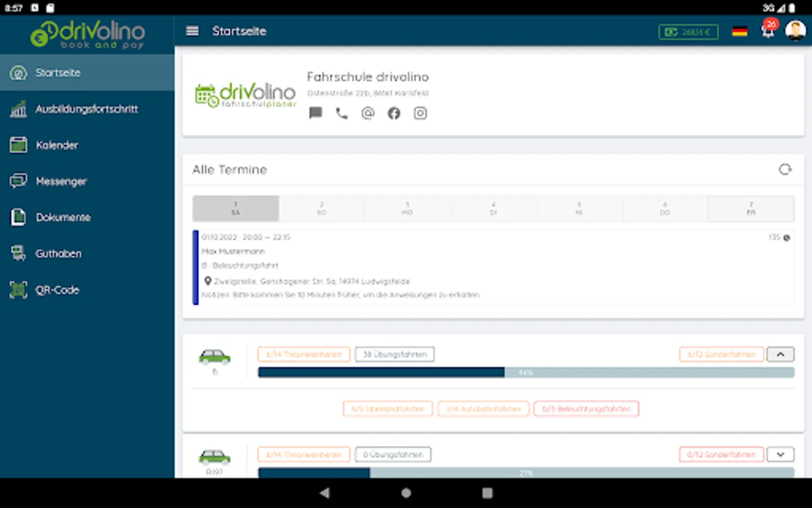This screenshot has height=508, width=812.
Task: Click the appointment location pin icon
Action: [x=208, y=281]
